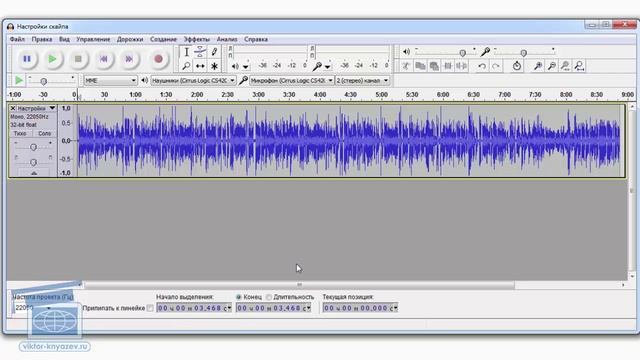640x360 pixels.
Task: Select the Длительность radio button
Action: (269, 297)
